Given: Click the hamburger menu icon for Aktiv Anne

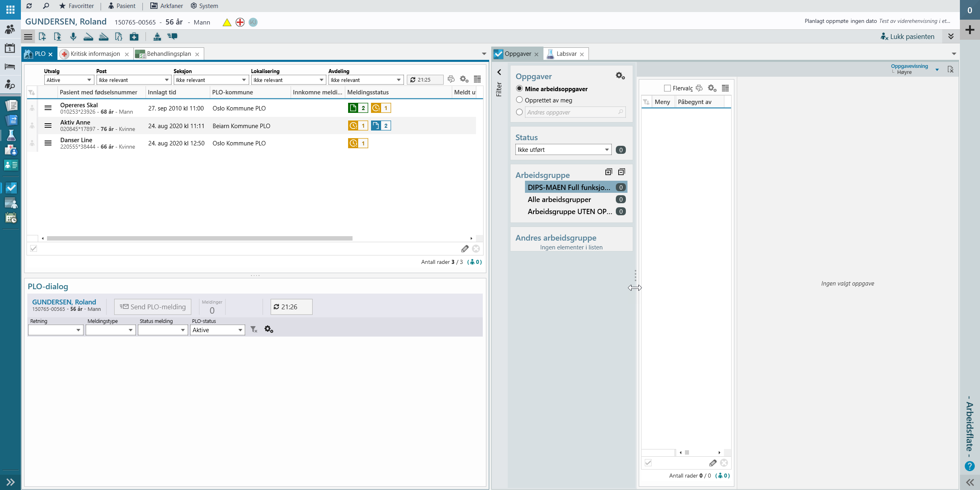Looking at the screenshot, I should tap(48, 126).
